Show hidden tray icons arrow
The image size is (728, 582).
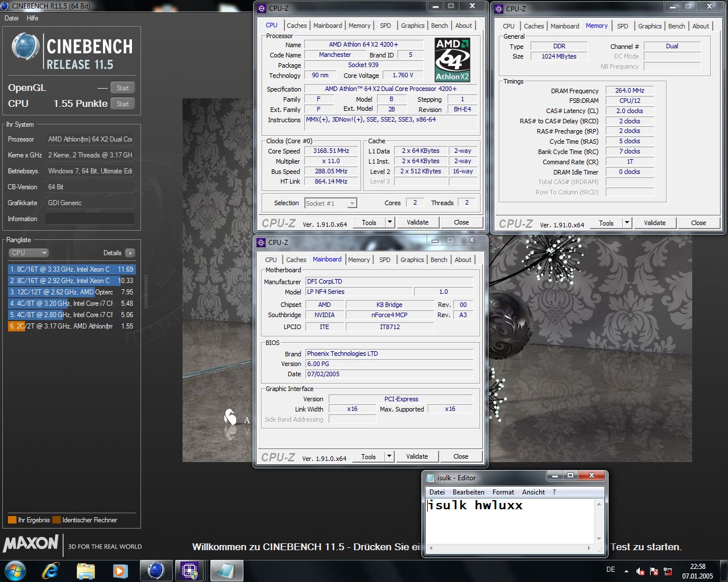click(626, 571)
